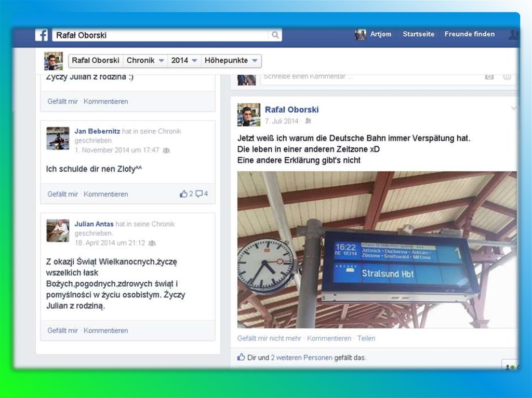
Task: Open the train station photo
Action: pyautogui.click(x=377, y=250)
